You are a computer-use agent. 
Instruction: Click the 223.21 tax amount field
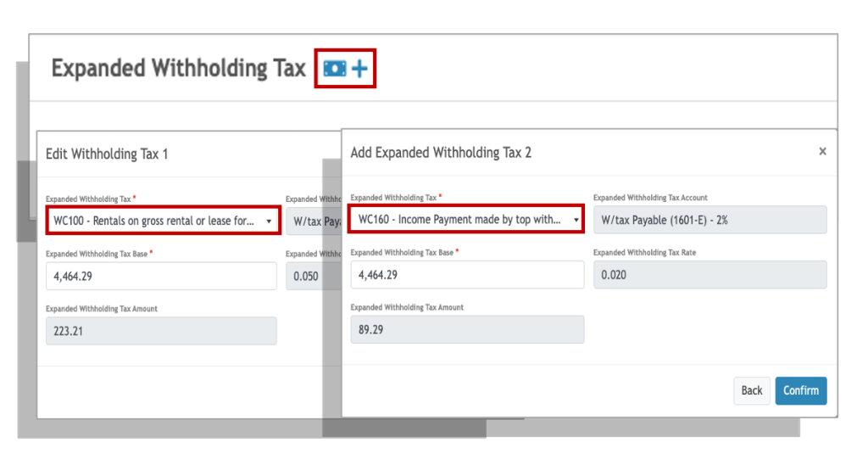(x=161, y=331)
